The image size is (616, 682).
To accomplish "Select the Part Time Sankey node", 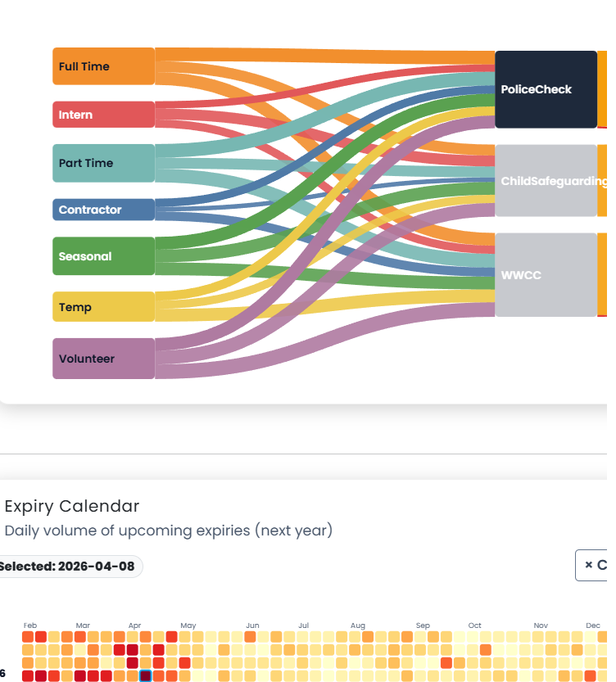I will tap(103, 163).
